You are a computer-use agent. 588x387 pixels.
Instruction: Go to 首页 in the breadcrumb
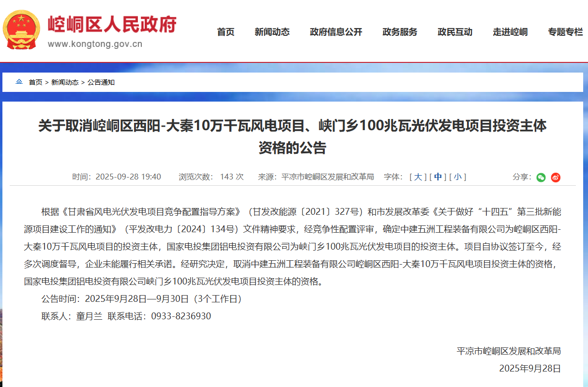click(x=35, y=82)
